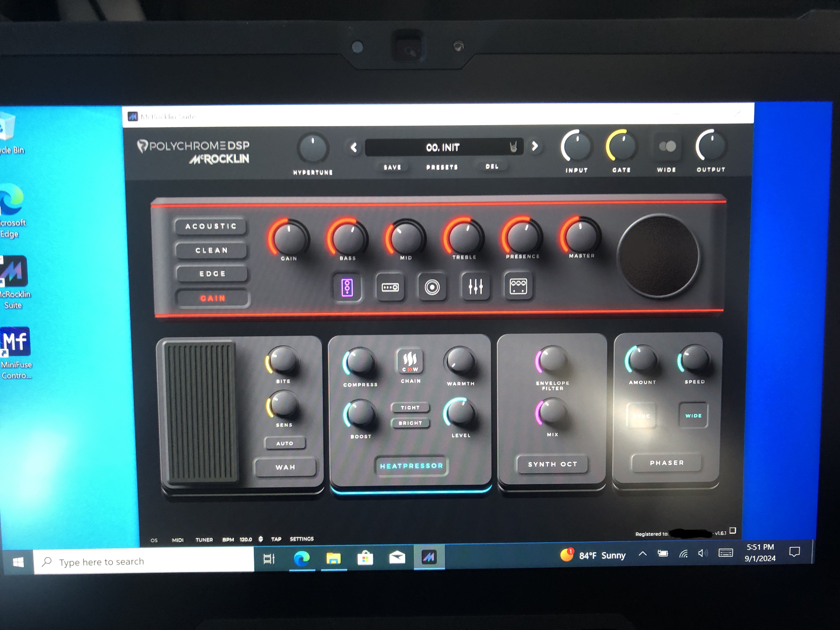This screenshot has width=840, height=630.
Task: Click the SAVE preset button
Action: [392, 167]
